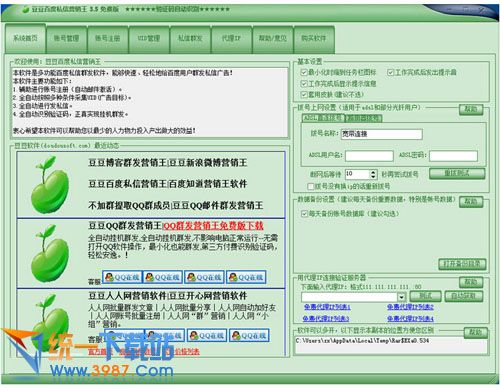The height and width of the screenshot is (385, 500).
Task: Click the heading 豆豆人人网营销软件|豆豆开心网营销软件
Action: click(168, 296)
